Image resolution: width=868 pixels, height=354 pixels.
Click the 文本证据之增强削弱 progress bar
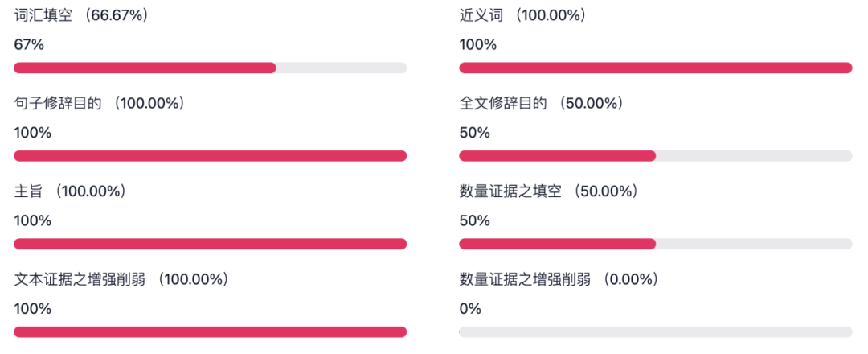pyautogui.click(x=211, y=331)
